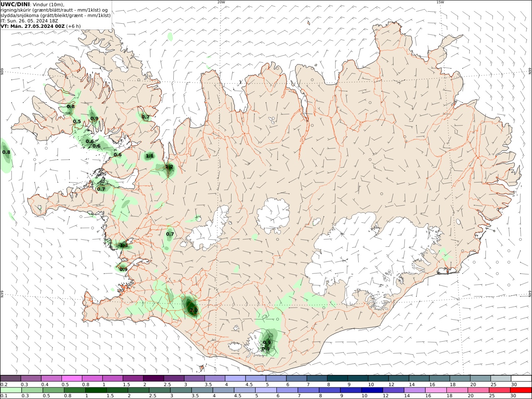Pick light blue rain legend swatch labeled 4.5
Image resolution: width=532 pixels, height=399 pixels.
(245, 390)
